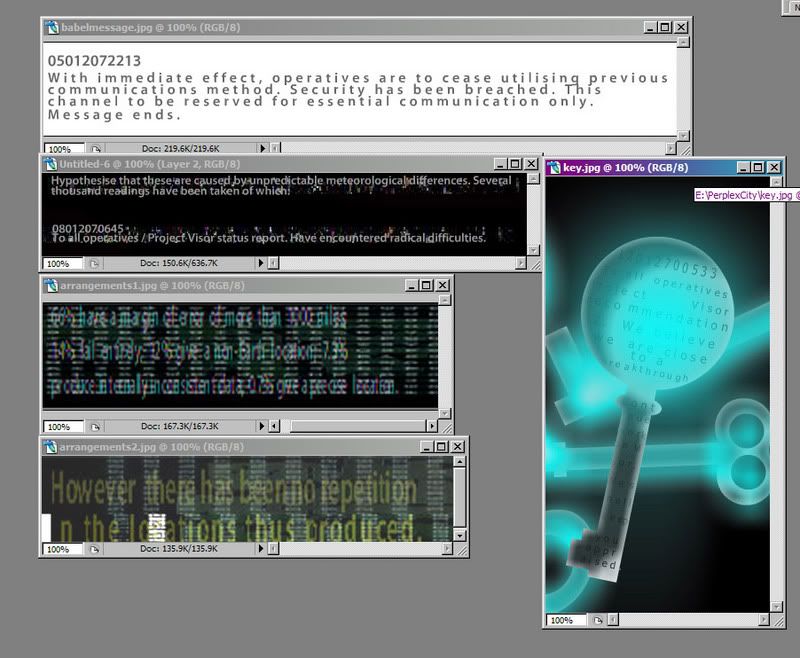The image size is (800, 658).
Task: Click the scroll down arrow in arrangements2.jpg
Action: point(460,535)
